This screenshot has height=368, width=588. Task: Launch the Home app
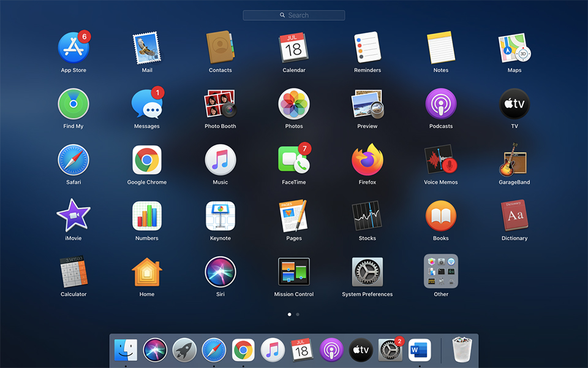point(147,272)
